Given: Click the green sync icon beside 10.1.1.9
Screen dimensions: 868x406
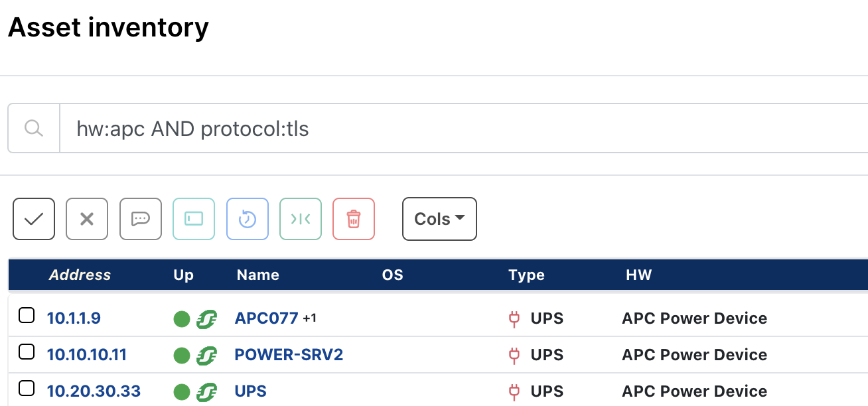Looking at the screenshot, I should [208, 319].
